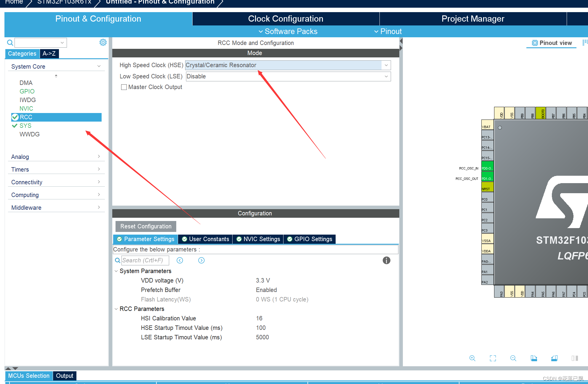Enable the Master Clock Output checkbox
This screenshot has width=588, height=384.
(124, 87)
